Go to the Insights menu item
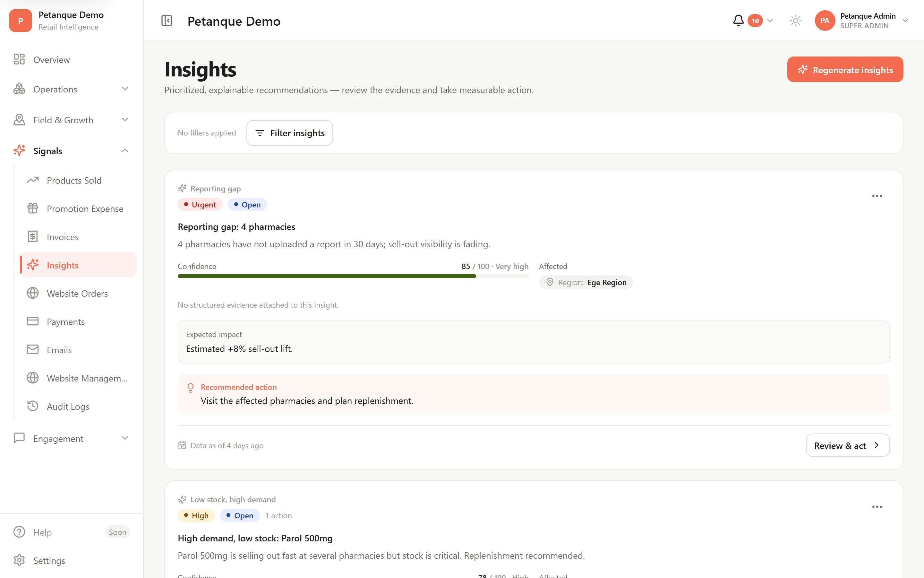 pyautogui.click(x=79, y=265)
